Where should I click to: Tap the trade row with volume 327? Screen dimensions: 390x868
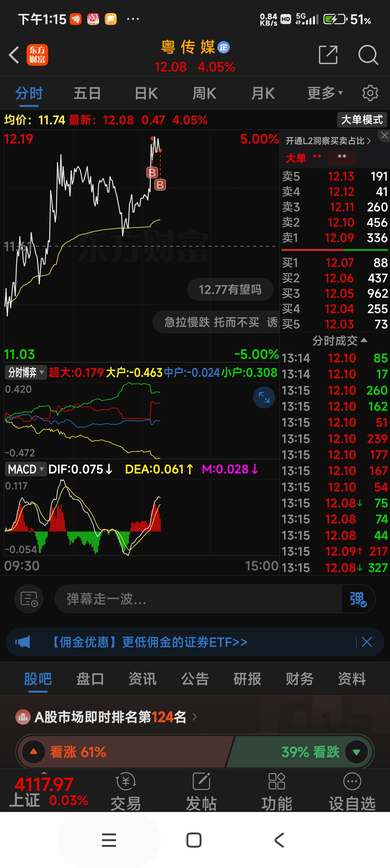[x=334, y=568]
